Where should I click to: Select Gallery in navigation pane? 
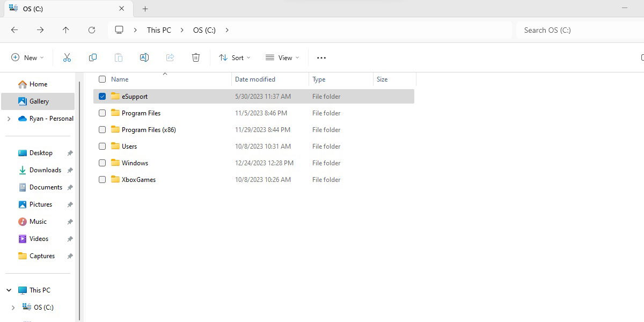39,101
